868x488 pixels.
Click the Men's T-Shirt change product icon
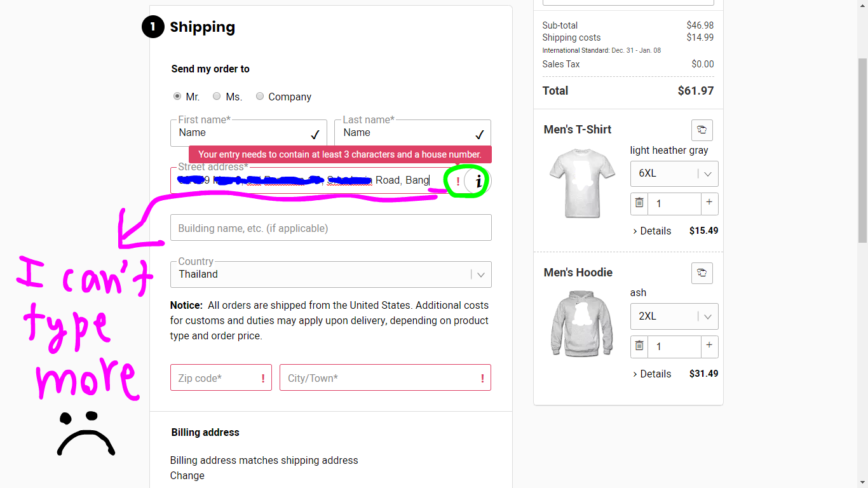pyautogui.click(x=702, y=130)
